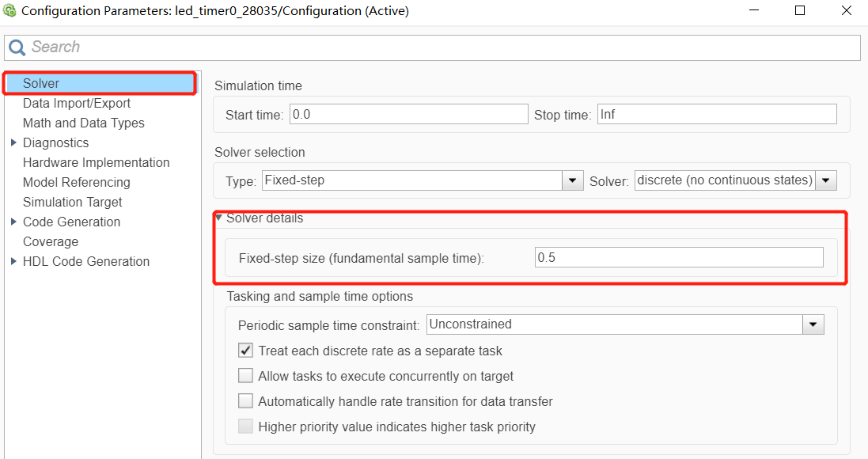This screenshot has height=459, width=868.
Task: Enable 'Allow tasks to execute concurrently on target'
Action: [246, 376]
